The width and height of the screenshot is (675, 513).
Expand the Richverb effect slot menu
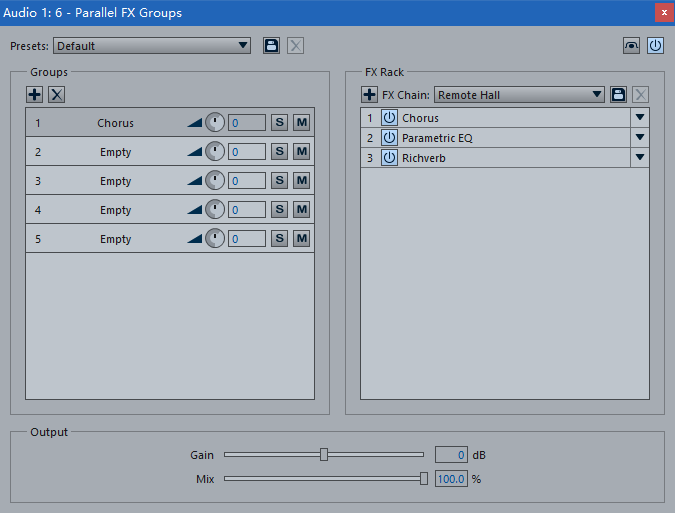(x=640, y=158)
